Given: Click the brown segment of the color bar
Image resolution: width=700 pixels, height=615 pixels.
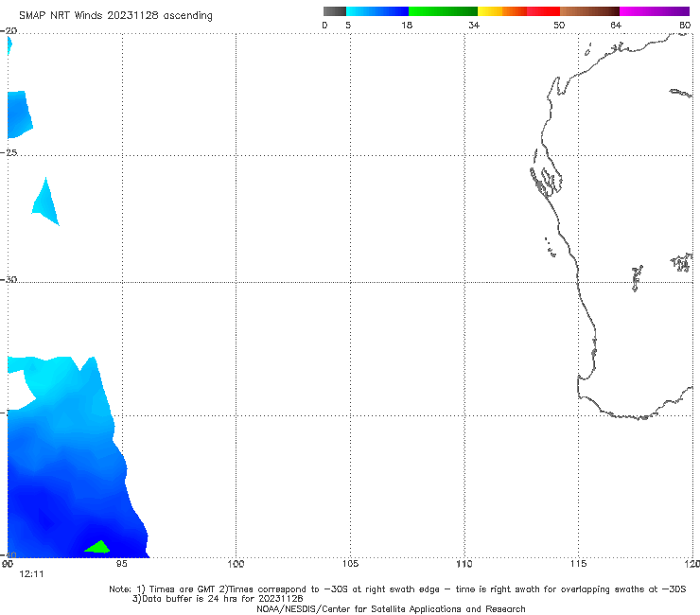Looking at the screenshot, I should click(x=589, y=11).
